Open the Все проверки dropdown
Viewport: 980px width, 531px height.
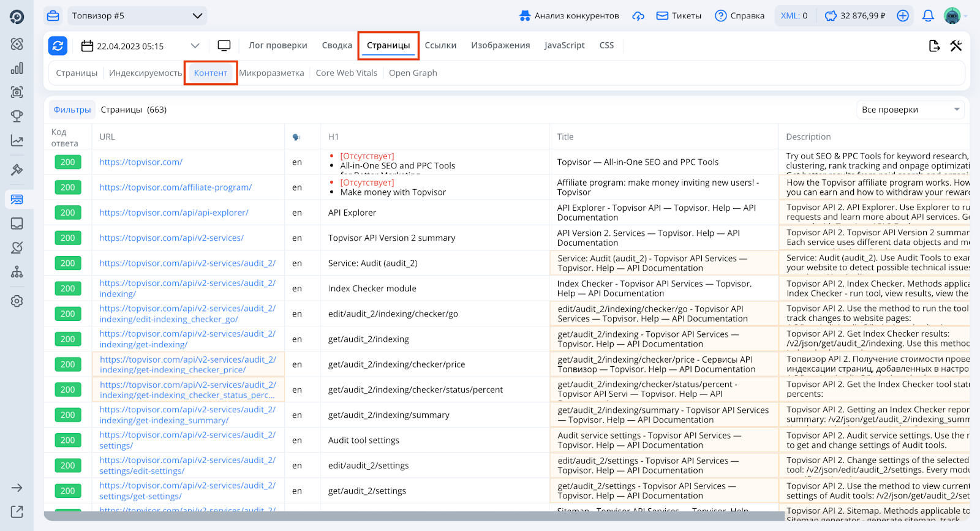(910, 110)
